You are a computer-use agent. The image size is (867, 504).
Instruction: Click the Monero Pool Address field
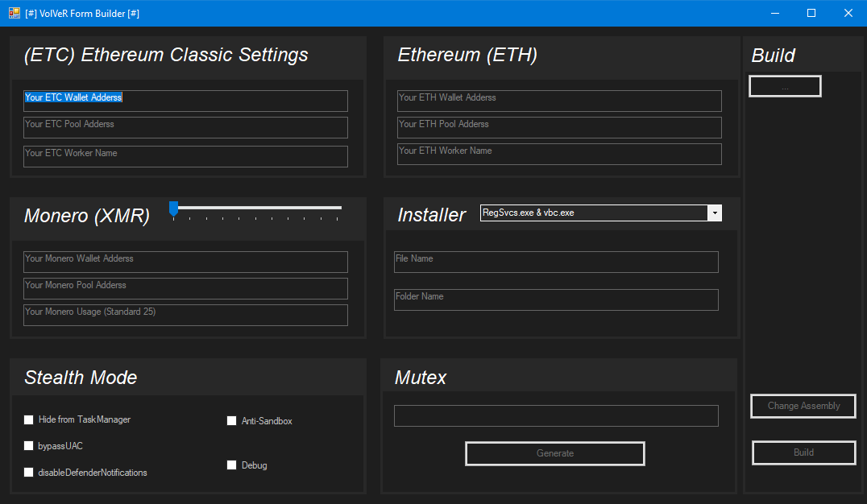pyautogui.click(x=186, y=288)
